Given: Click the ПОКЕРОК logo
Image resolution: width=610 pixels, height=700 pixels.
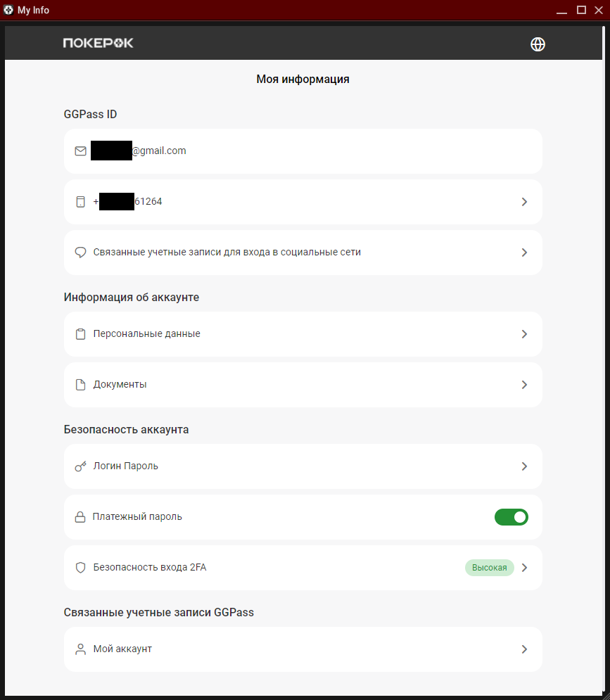Looking at the screenshot, I should click(x=99, y=42).
